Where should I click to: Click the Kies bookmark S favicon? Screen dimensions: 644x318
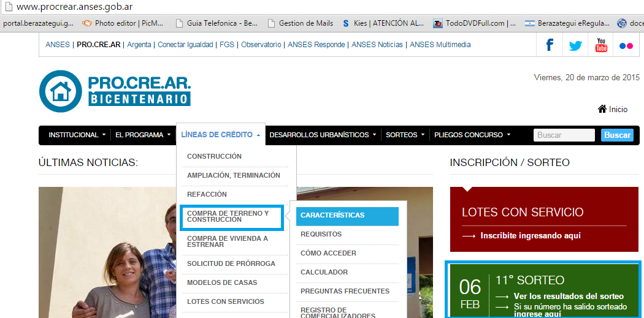point(346,23)
